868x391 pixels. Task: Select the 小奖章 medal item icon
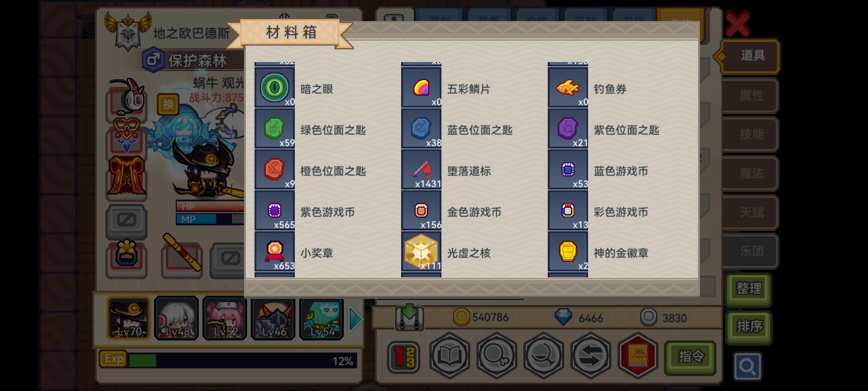point(274,251)
